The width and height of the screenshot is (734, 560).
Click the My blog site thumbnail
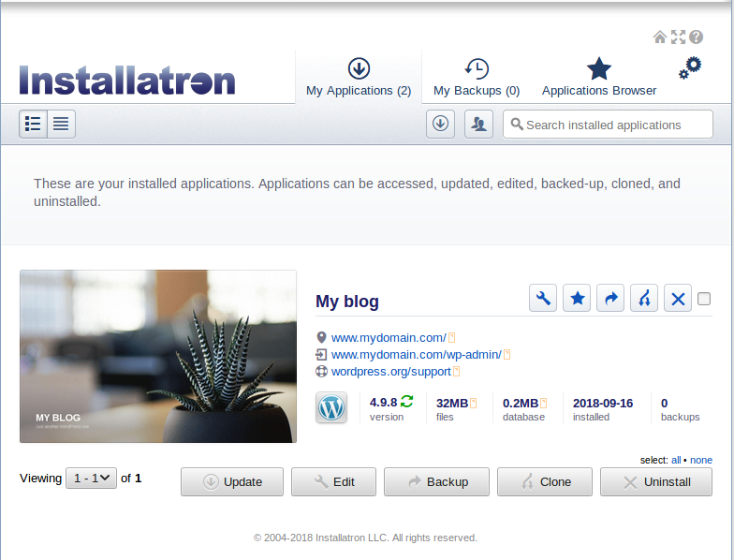tap(158, 356)
